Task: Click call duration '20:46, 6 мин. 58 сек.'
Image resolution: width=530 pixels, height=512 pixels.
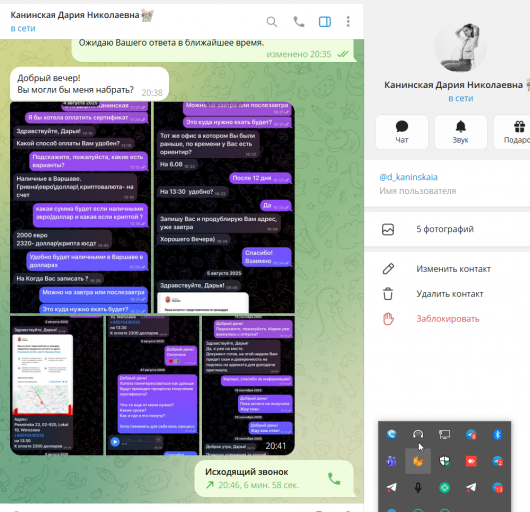Action: pos(259,485)
